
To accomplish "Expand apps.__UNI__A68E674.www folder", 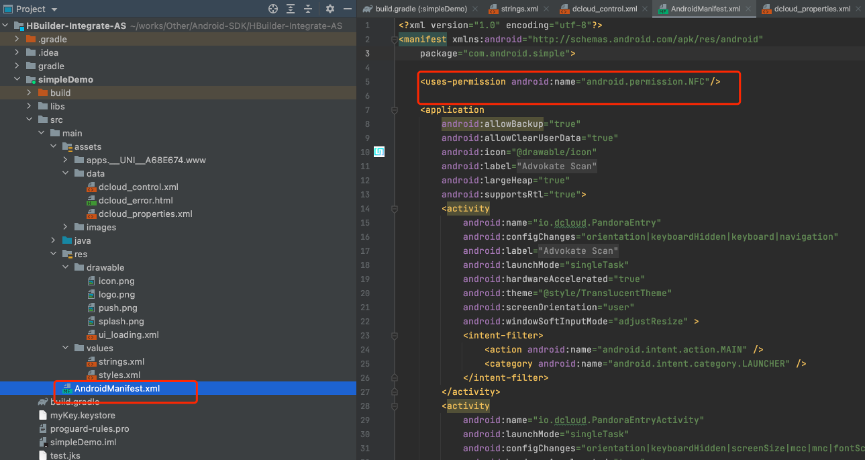I will 66,160.
